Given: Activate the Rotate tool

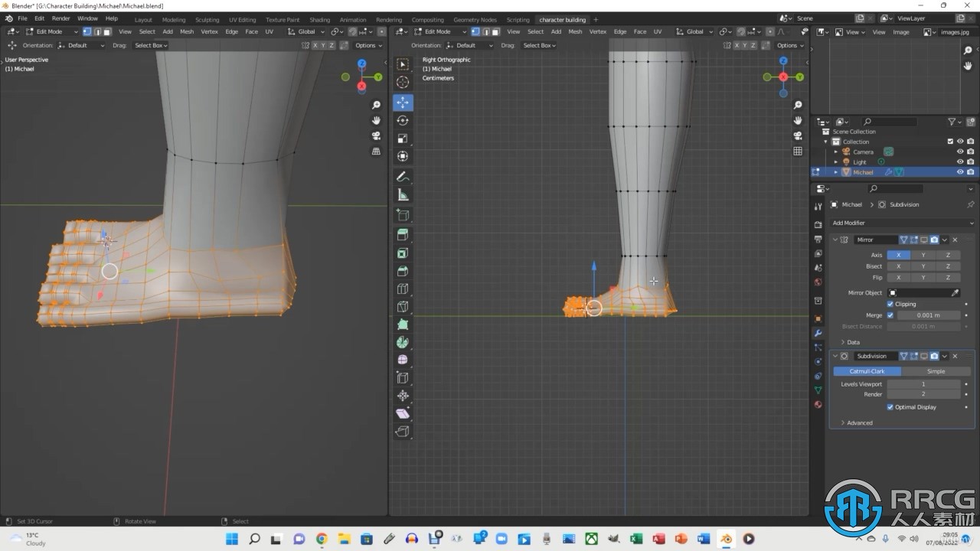Looking at the screenshot, I should pyautogui.click(x=403, y=120).
